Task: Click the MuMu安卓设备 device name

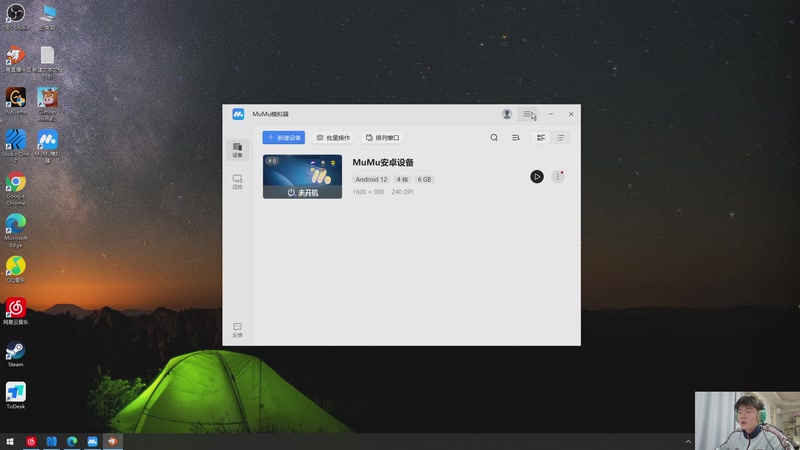Action: coord(383,162)
